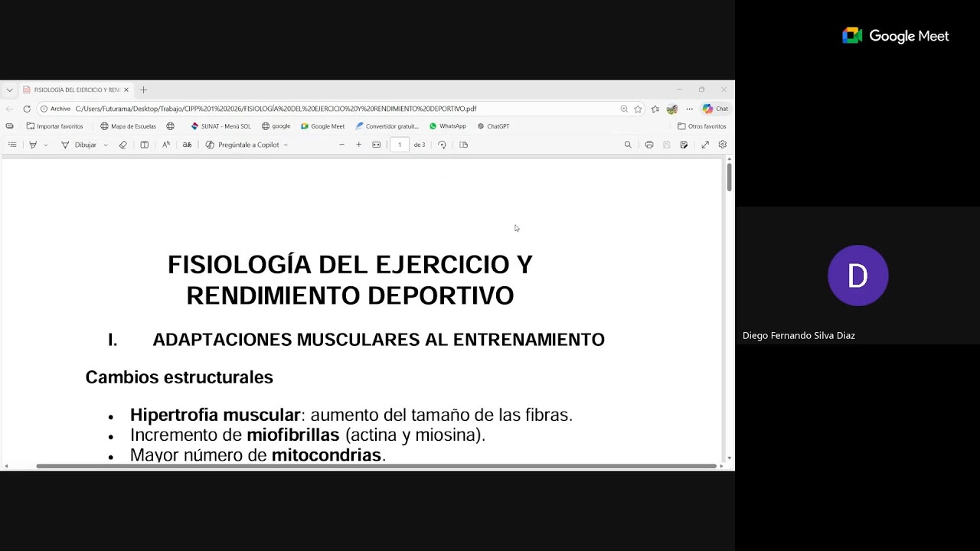
Task: Click the address bar file path
Action: tap(276, 109)
